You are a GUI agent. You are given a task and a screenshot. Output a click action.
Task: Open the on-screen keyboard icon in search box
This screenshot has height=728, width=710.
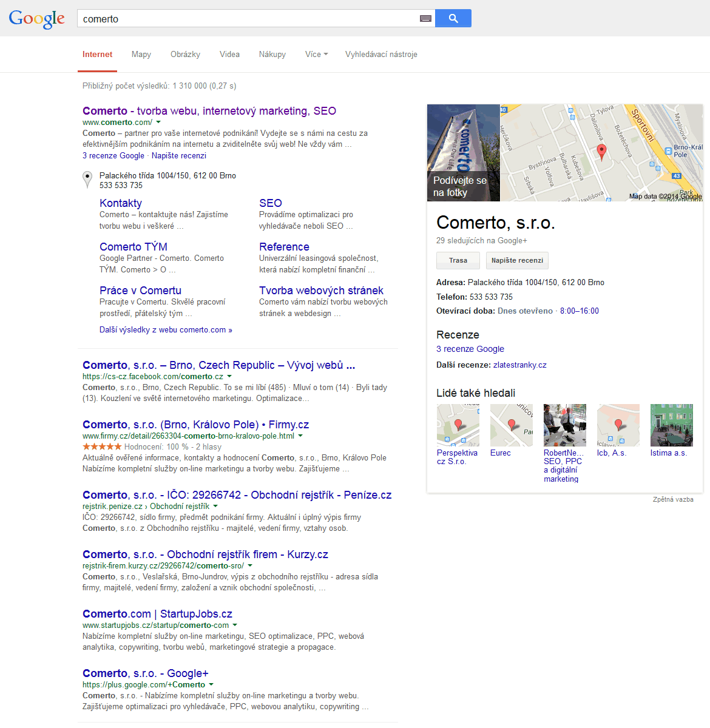[425, 19]
